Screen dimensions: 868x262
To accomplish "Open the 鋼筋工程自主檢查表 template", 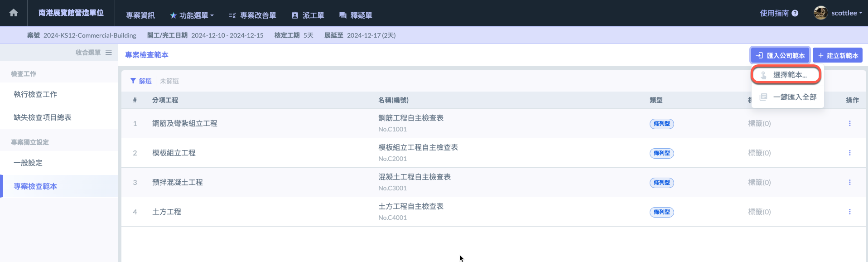I will pyautogui.click(x=411, y=118).
